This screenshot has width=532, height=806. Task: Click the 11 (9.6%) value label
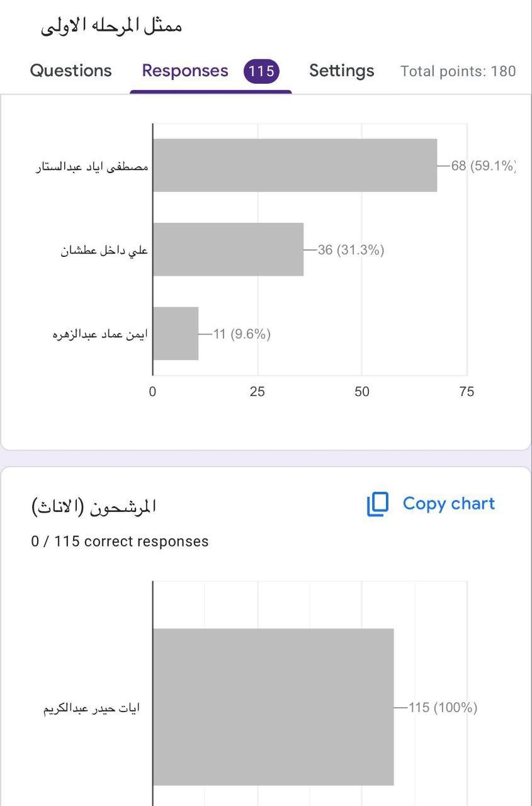tap(242, 334)
